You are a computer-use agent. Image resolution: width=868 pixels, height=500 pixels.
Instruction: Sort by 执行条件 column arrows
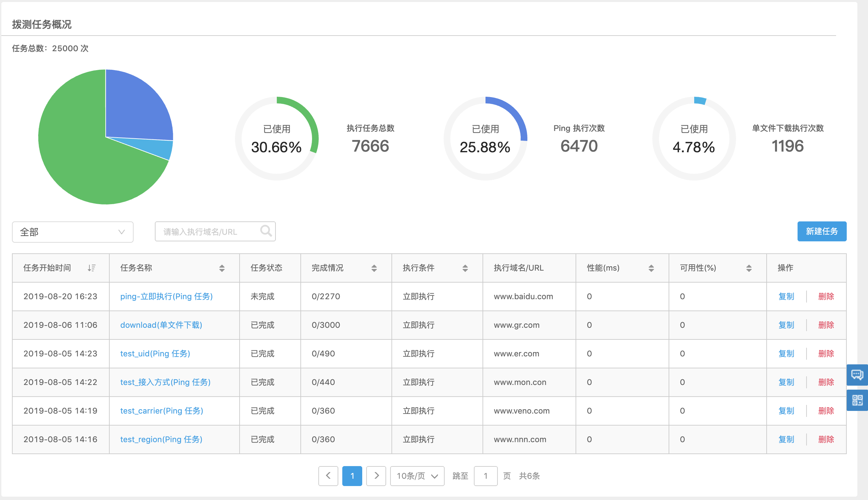[465, 268]
